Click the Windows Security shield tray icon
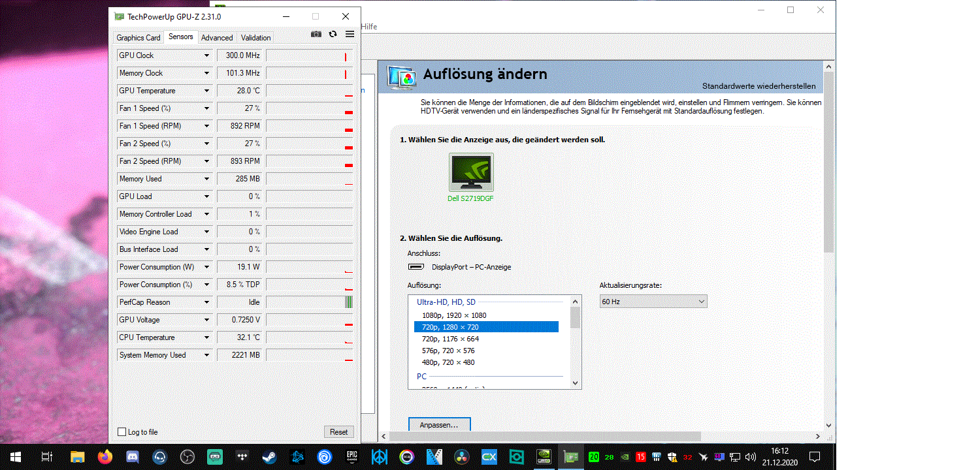This screenshot has height=470, width=980. click(x=672, y=456)
